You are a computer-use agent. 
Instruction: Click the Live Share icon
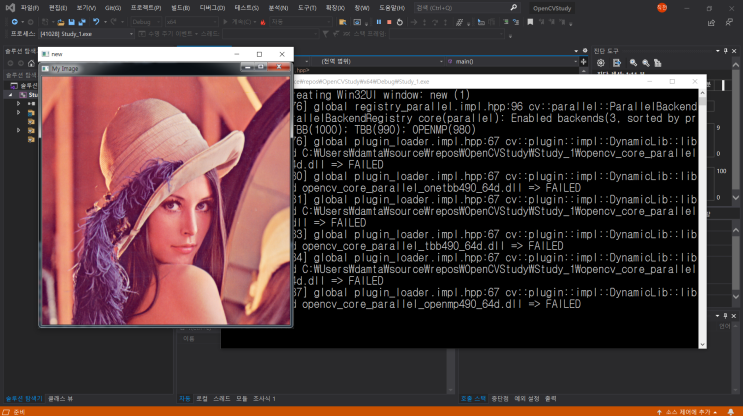point(711,22)
